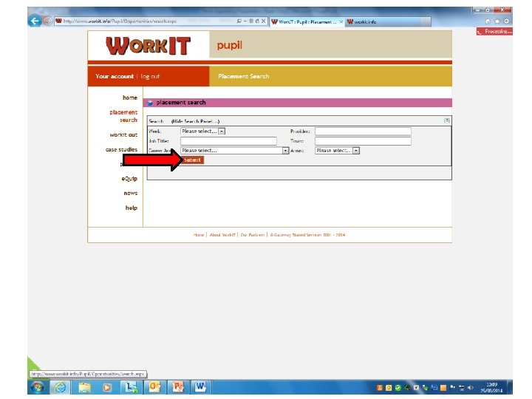Open Lync taskbar icon

tap(131, 387)
